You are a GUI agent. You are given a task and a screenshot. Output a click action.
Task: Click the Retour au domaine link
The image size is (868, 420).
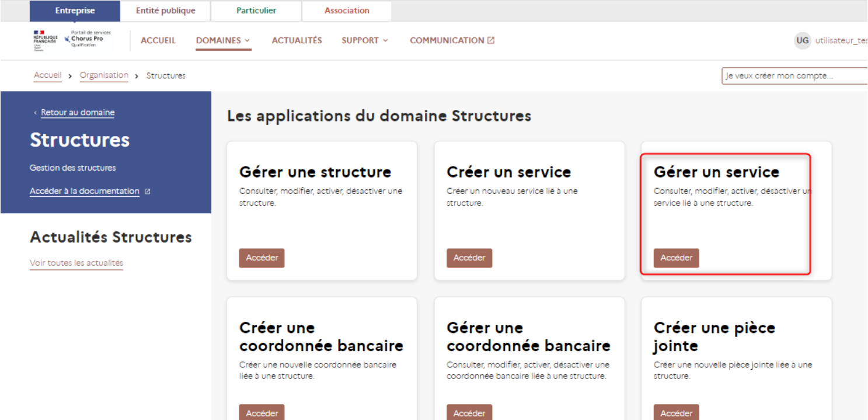pos(78,113)
